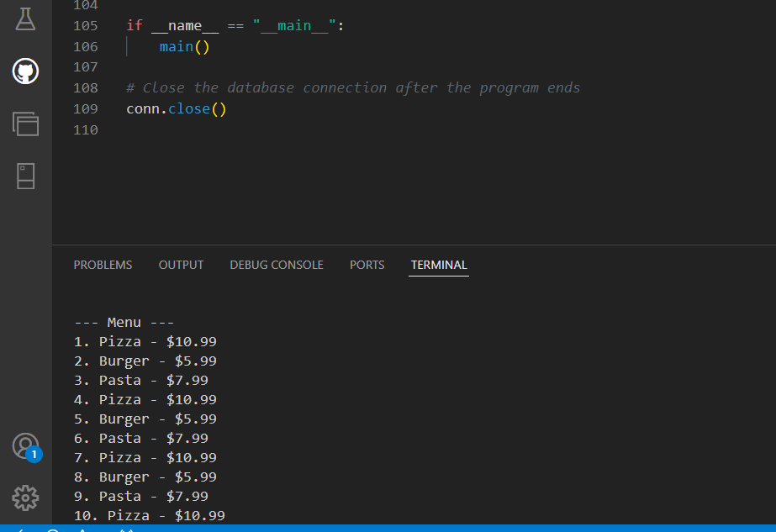Click terminal line "2. Burger - $5.99"
The width and height of the screenshot is (776, 532).
click(145, 361)
